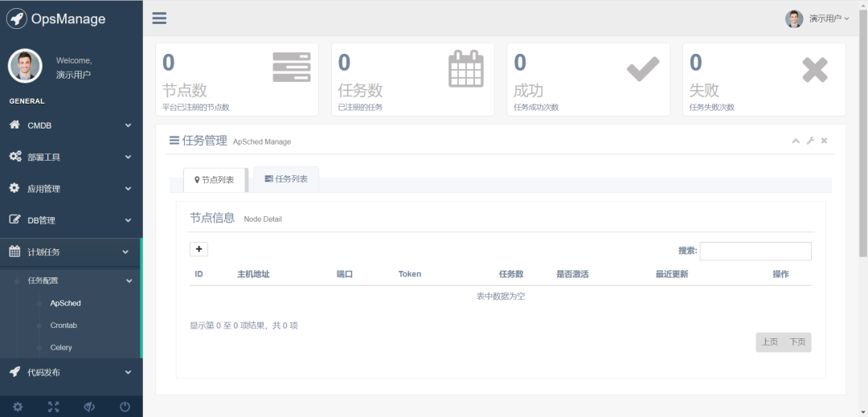
Task: Click the power logout icon in sidebar footer
Action: click(x=125, y=407)
